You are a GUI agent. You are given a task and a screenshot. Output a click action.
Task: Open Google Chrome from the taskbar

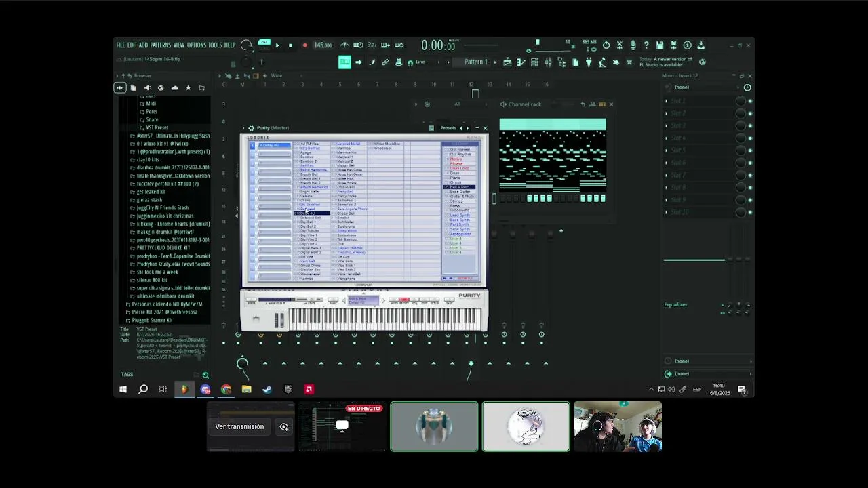[226, 389]
